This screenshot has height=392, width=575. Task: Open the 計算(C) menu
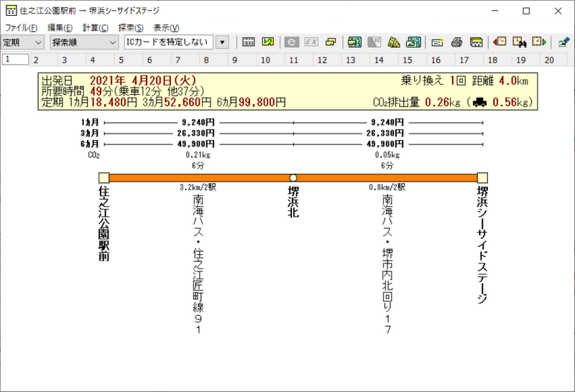pyautogui.click(x=96, y=28)
